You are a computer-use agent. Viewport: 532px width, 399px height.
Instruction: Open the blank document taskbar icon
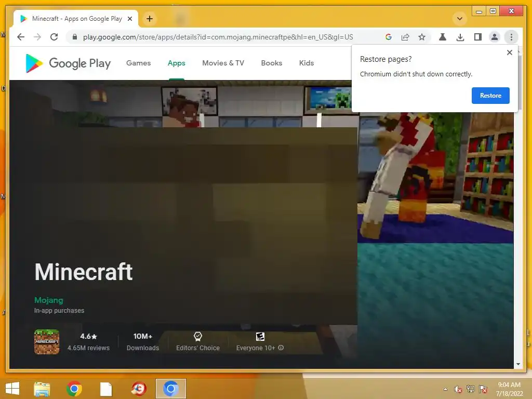[x=106, y=389]
